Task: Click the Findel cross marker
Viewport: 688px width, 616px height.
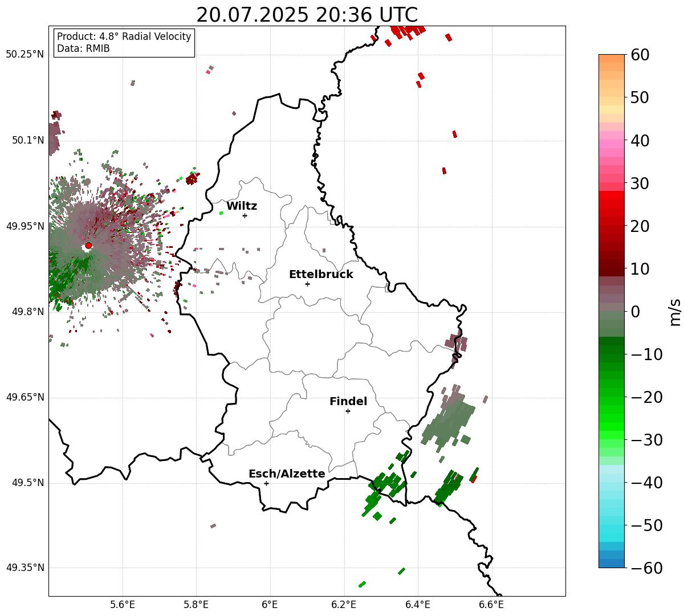Action: coord(348,411)
